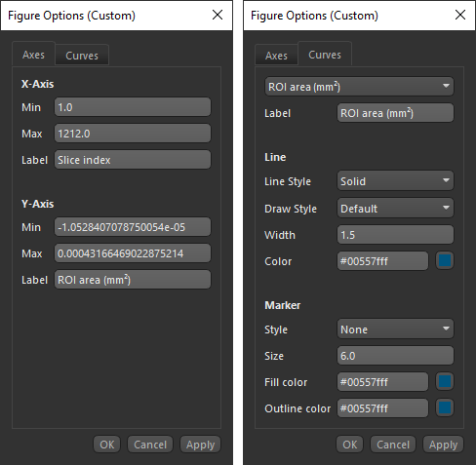Click OK in the right dialog

click(x=350, y=445)
